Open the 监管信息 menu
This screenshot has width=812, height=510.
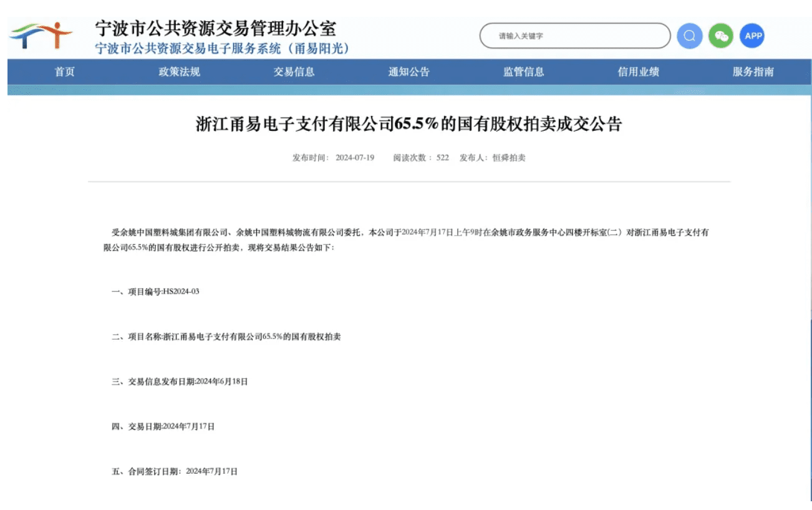[x=524, y=72]
